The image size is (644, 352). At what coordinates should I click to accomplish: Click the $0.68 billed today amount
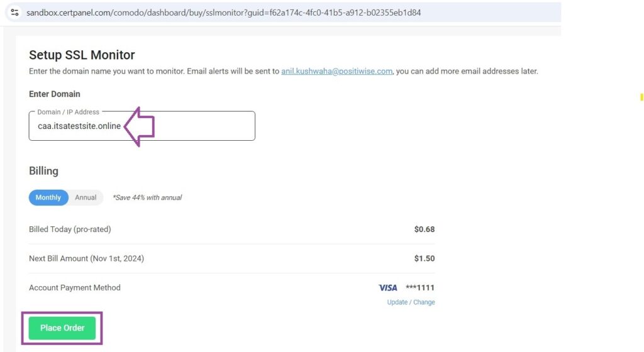(425, 229)
